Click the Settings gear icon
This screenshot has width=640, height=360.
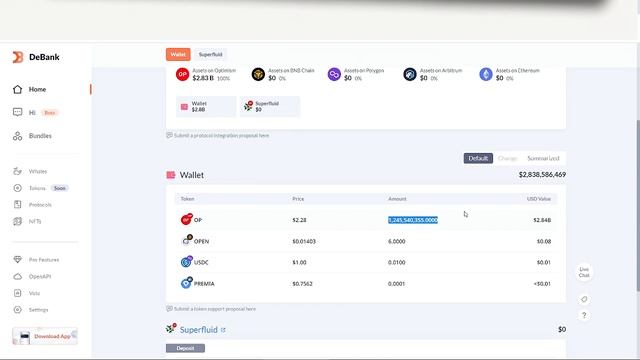(18, 310)
